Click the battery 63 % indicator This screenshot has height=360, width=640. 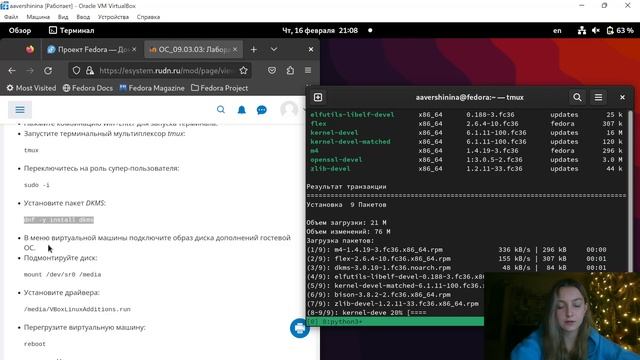pyautogui.click(x=620, y=30)
